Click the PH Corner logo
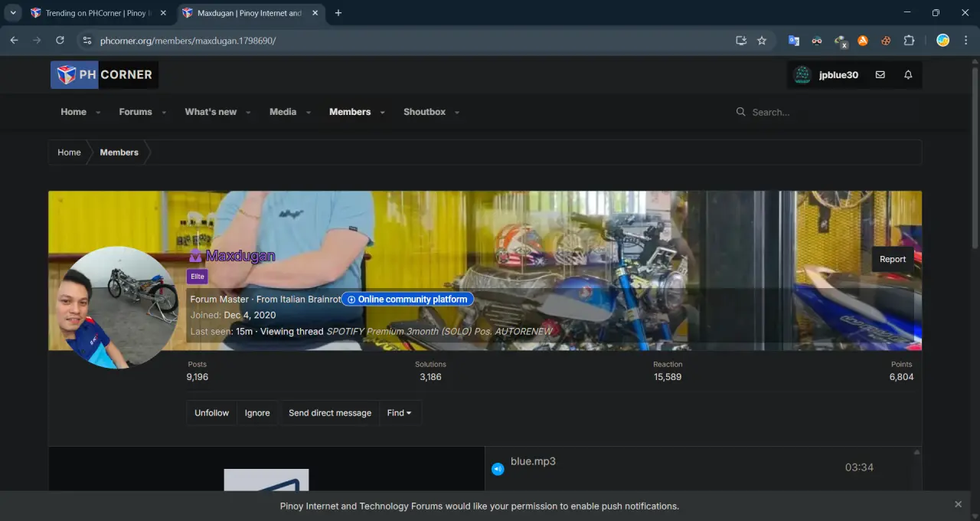Image resolution: width=980 pixels, height=521 pixels. (x=105, y=75)
